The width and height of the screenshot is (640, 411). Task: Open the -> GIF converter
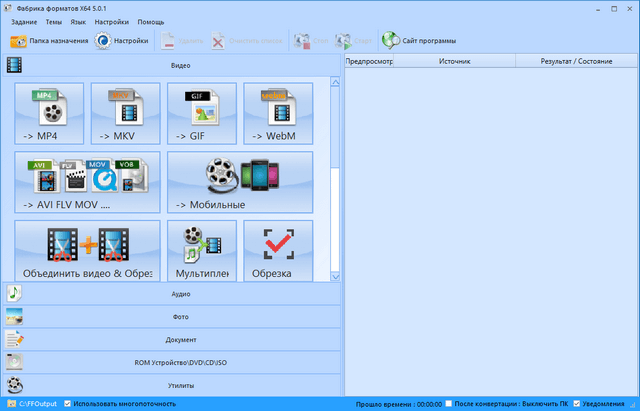202,113
